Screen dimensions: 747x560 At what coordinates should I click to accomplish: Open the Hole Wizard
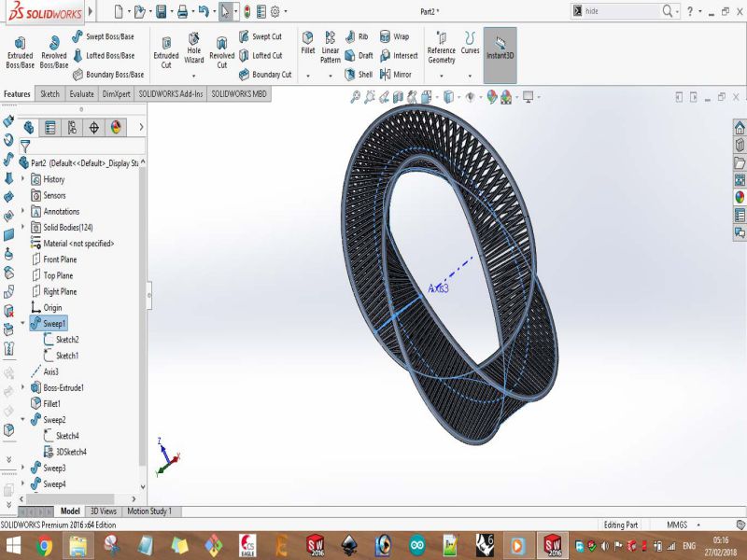pos(194,49)
